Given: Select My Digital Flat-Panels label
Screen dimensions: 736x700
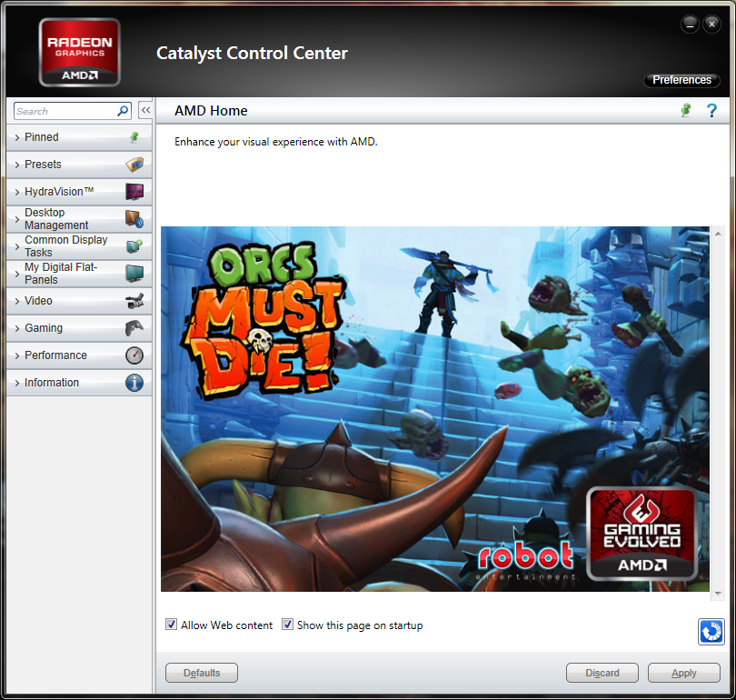Looking at the screenshot, I should point(61,274).
